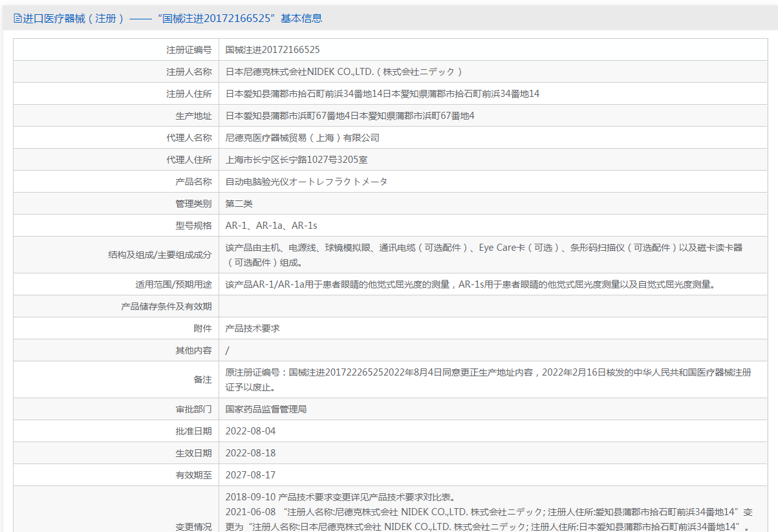Select the composition text starting 该产品由主机
This screenshot has width=778, height=532.
(x=484, y=255)
